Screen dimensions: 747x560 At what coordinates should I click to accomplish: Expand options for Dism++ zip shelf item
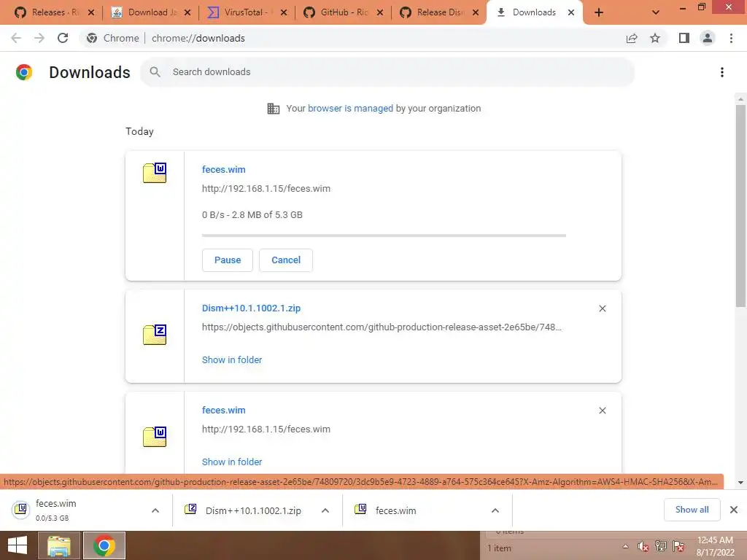(325, 510)
